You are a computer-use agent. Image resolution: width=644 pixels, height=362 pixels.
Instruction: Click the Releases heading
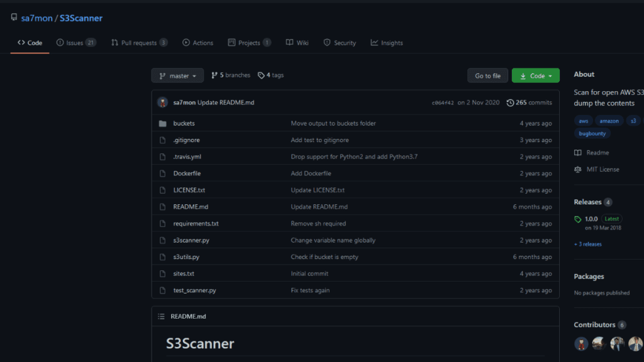(x=588, y=202)
